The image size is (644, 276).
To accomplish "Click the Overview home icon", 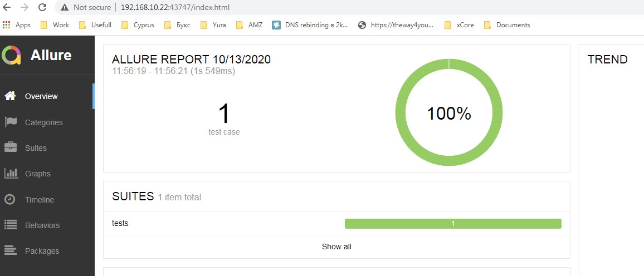I will coord(10,96).
